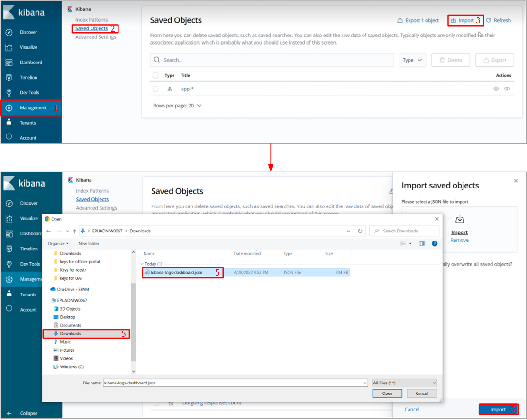Click New folder in Open dialog

(x=89, y=244)
